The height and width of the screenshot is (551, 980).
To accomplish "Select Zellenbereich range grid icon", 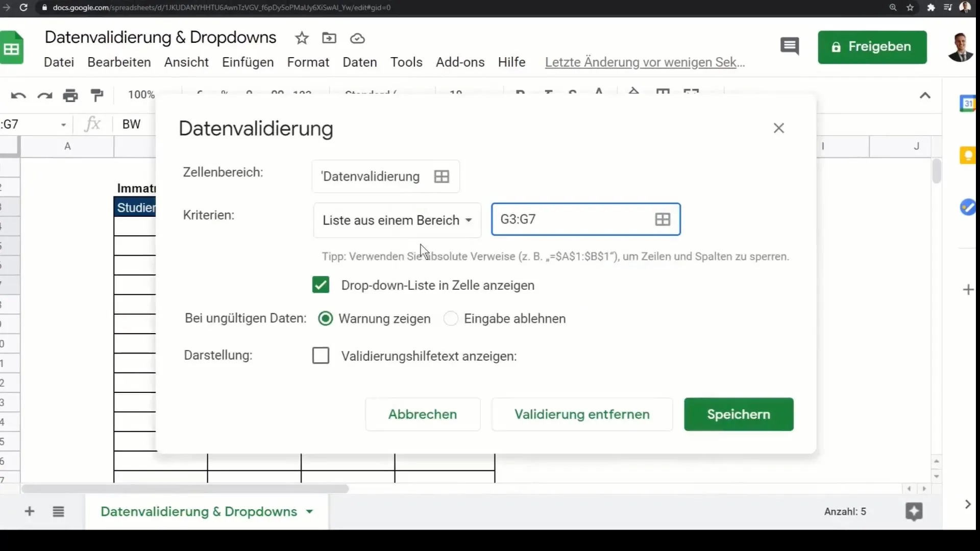I will tap(442, 177).
